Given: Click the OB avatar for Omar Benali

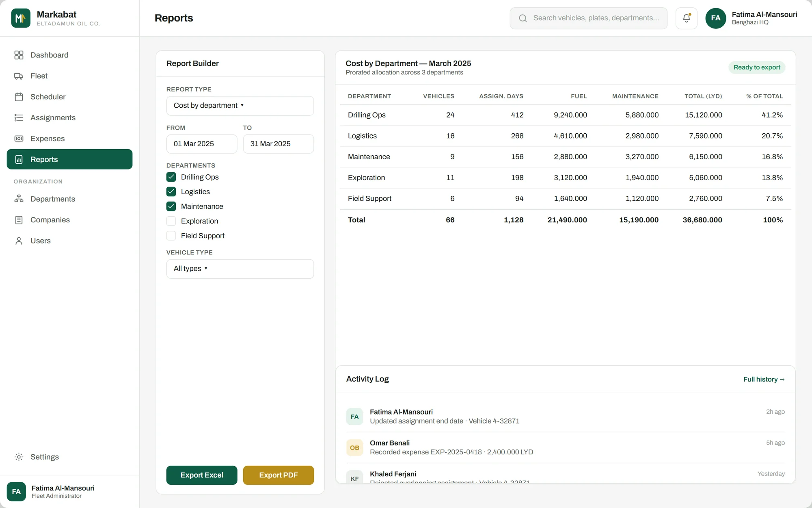Looking at the screenshot, I should 354,447.
